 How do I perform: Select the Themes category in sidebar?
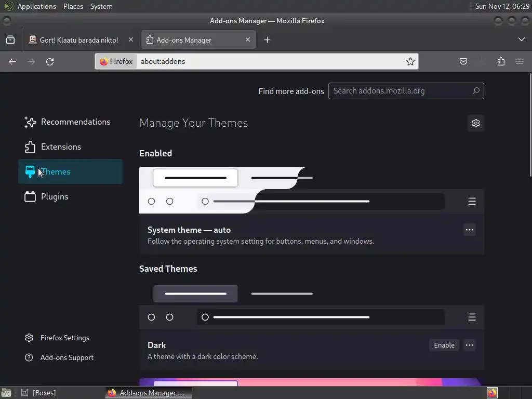pos(70,171)
